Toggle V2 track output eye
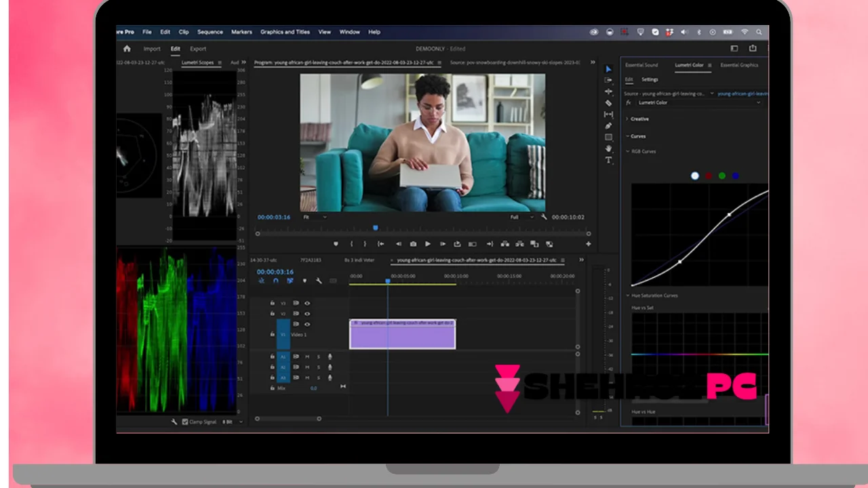The height and width of the screenshot is (488, 868). [x=307, y=314]
